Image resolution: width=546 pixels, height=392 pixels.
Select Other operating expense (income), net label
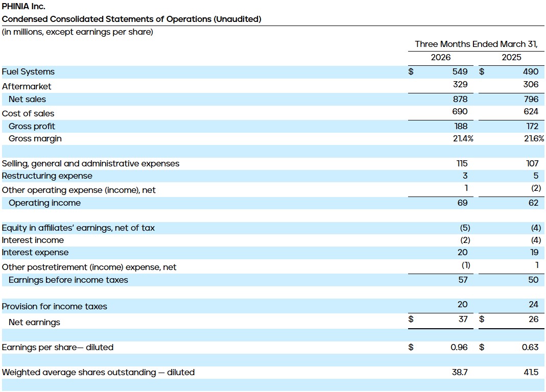click(79, 190)
